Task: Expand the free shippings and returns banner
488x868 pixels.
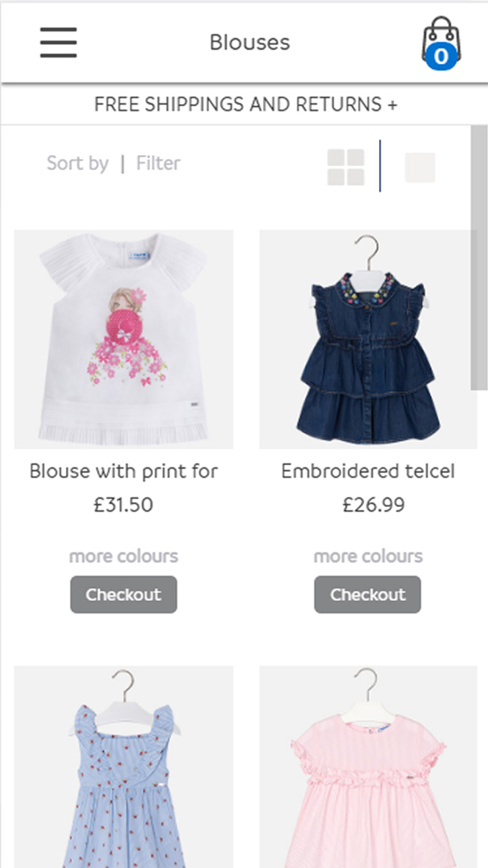Action: (245, 104)
